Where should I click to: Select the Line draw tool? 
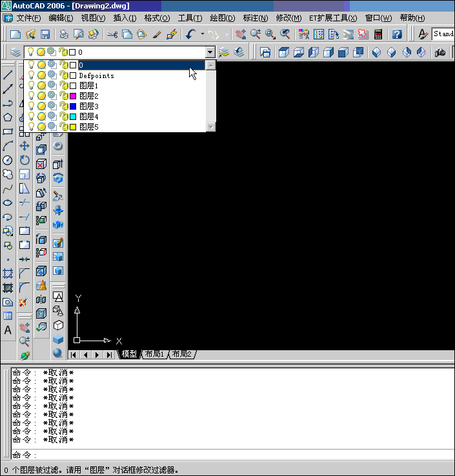tap(8, 75)
